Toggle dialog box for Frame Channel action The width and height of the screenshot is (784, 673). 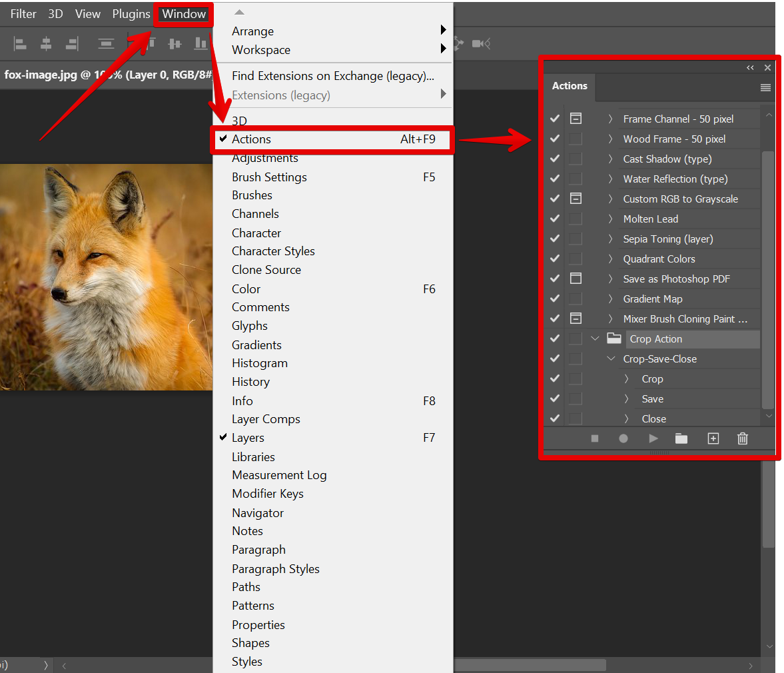[576, 119]
